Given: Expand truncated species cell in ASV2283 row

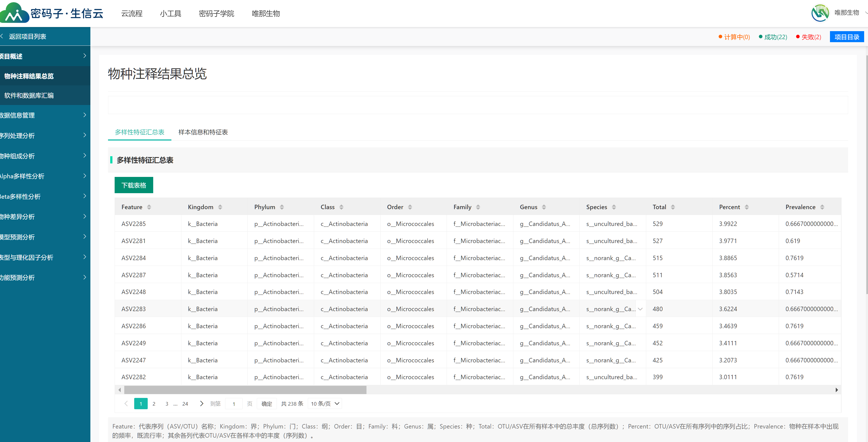Looking at the screenshot, I should [x=640, y=309].
